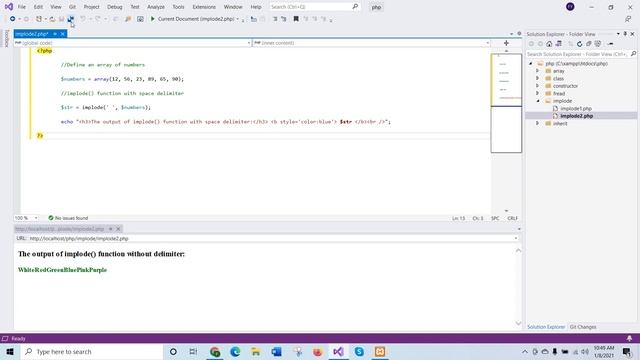
Task: Click the Save file toolbar icon
Action: (62, 19)
